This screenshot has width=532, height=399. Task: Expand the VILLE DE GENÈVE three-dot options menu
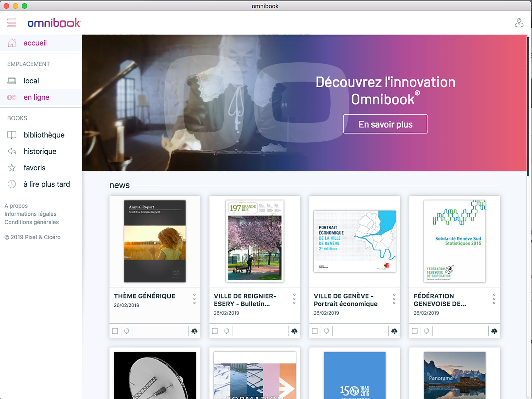(394, 299)
